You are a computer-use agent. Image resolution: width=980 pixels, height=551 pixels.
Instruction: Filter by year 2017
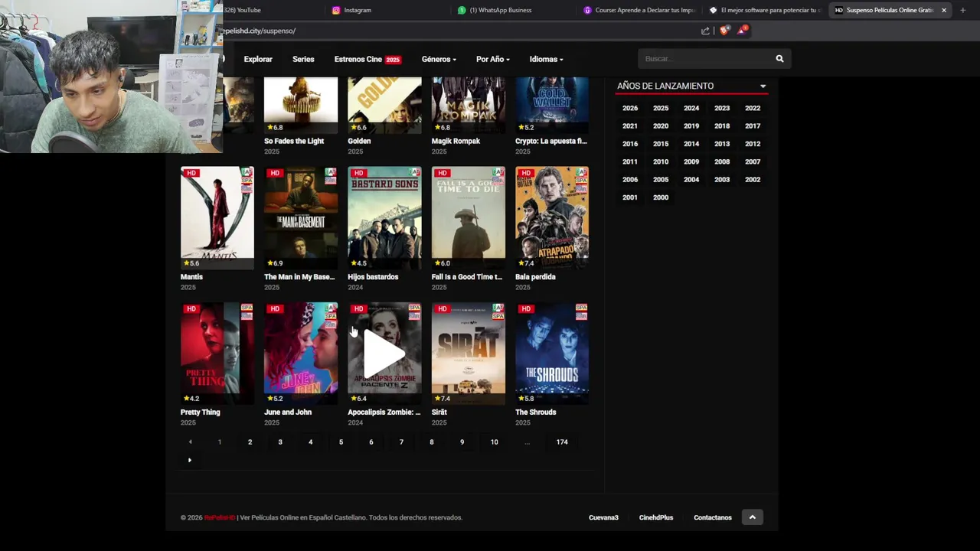pyautogui.click(x=753, y=126)
